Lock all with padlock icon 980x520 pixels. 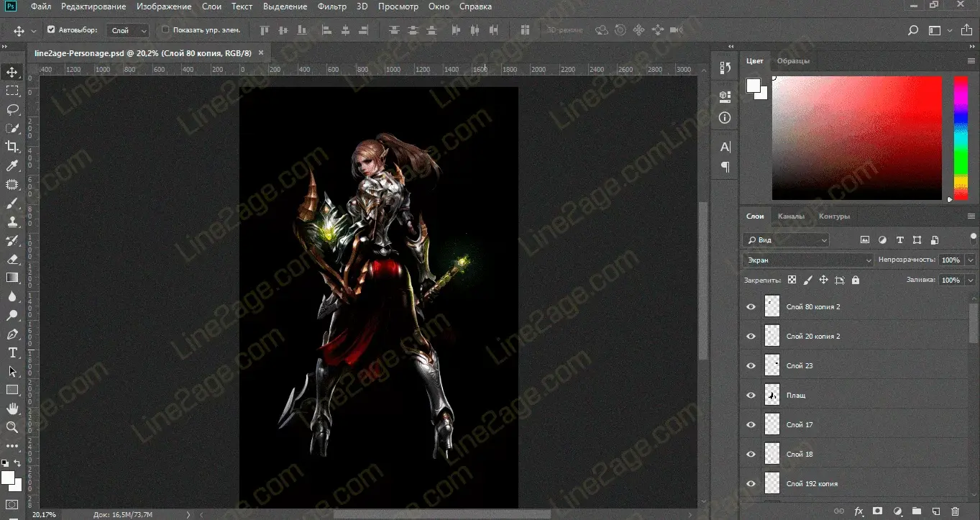click(856, 280)
